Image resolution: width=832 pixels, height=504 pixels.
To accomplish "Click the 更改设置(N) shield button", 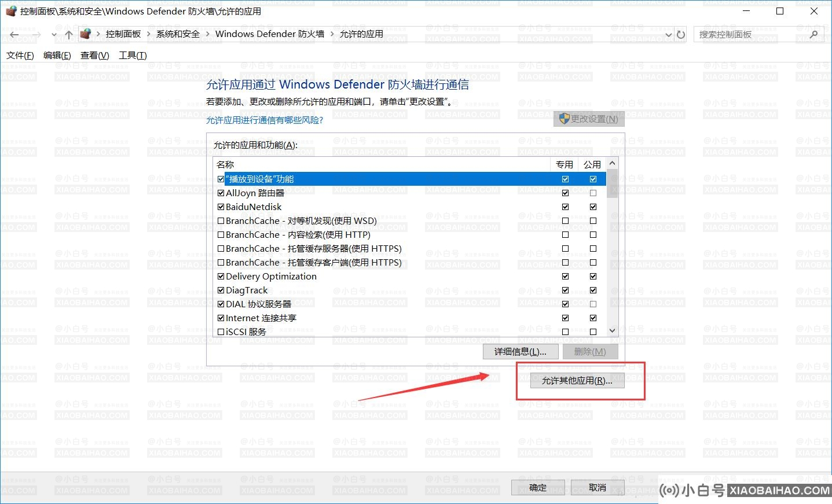I will (x=589, y=119).
